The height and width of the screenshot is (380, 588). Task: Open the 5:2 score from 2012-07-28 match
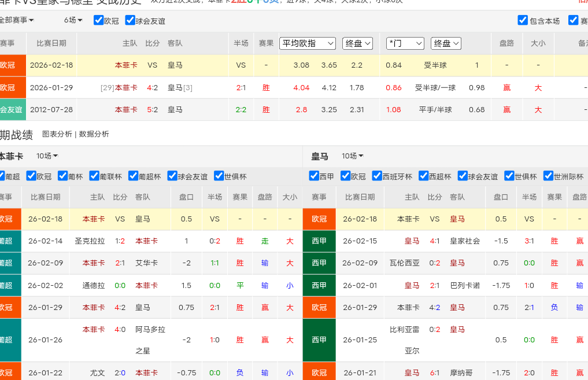coord(153,109)
